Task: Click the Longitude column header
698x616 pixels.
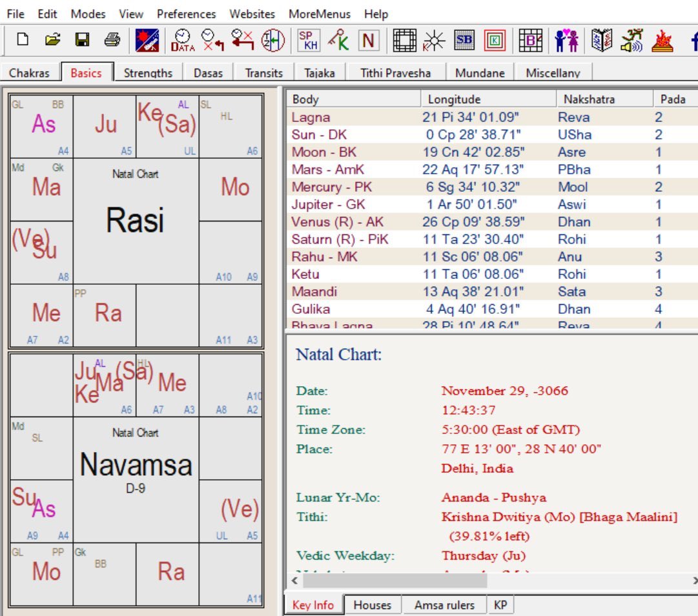Action: [x=489, y=99]
